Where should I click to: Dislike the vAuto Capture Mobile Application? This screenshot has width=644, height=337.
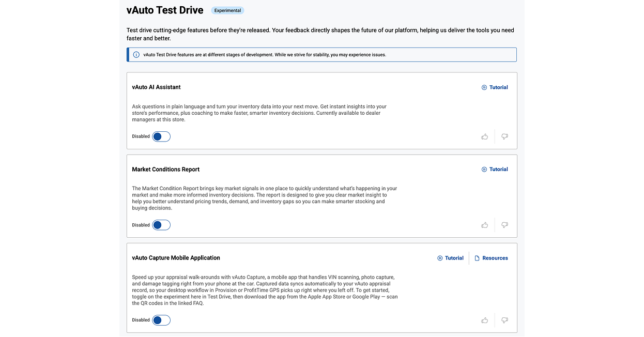(x=505, y=320)
